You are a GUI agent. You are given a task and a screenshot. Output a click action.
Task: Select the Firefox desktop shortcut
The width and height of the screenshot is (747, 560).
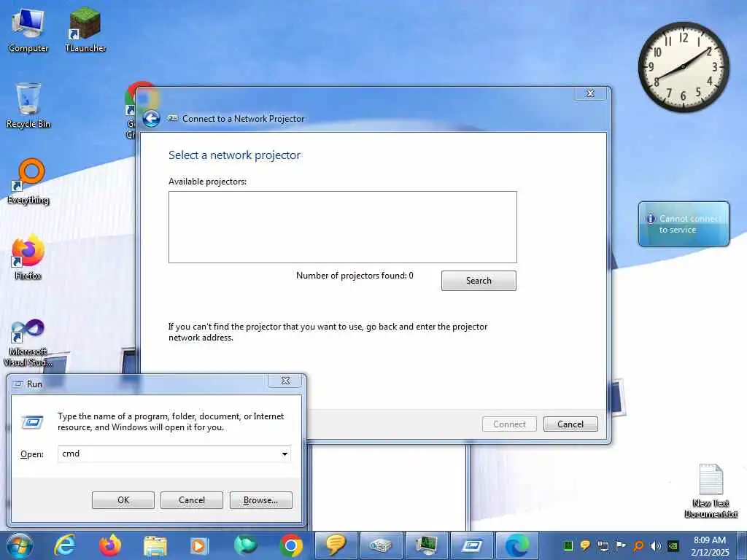28,257
